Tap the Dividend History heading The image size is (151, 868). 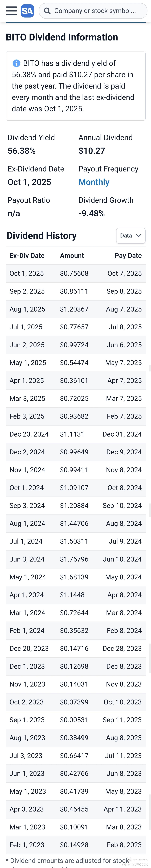42,236
